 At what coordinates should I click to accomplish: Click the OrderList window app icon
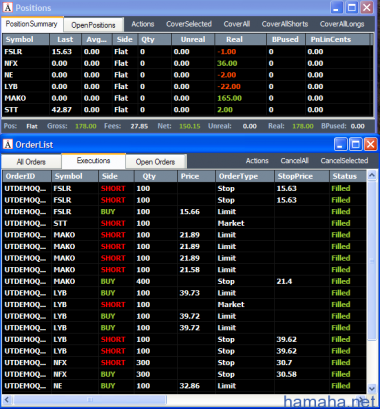point(8,144)
